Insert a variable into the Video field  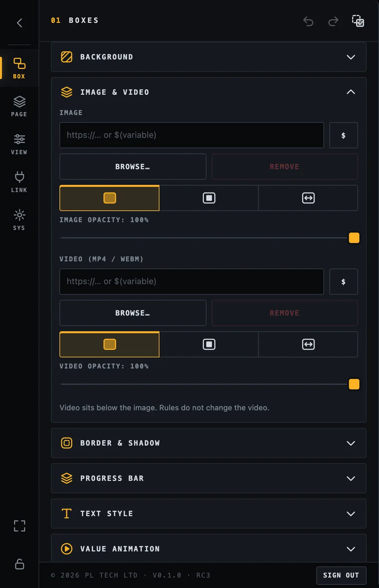click(344, 281)
